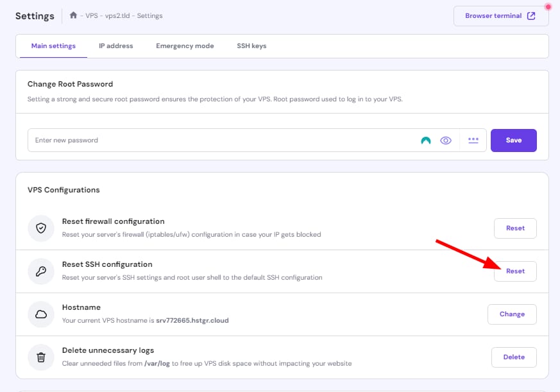The image size is (560, 392).
Task: Click the generate password dots icon
Action: tap(473, 140)
